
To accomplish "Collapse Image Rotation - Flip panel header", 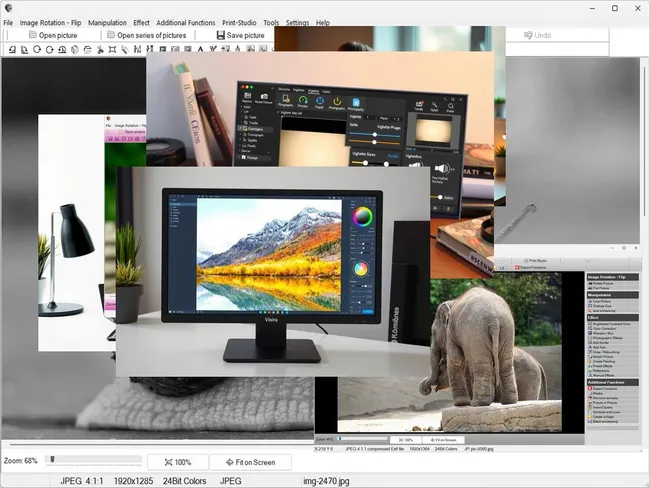I will (x=612, y=277).
